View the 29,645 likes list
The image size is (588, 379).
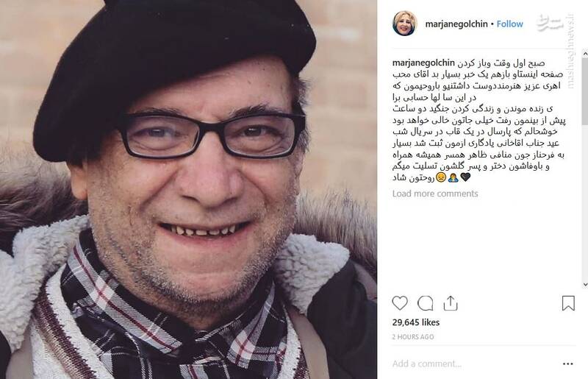click(416, 322)
